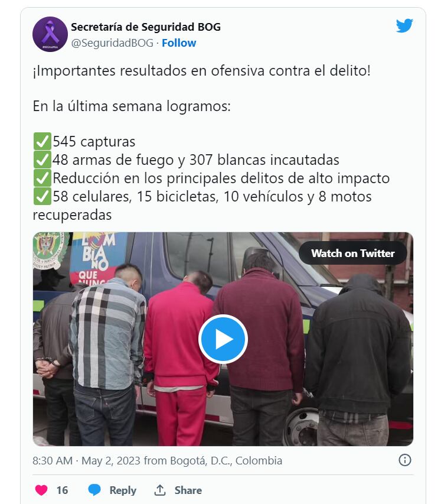Click the share upload arrow icon
Screen dimensions: 441x504
click(159, 490)
